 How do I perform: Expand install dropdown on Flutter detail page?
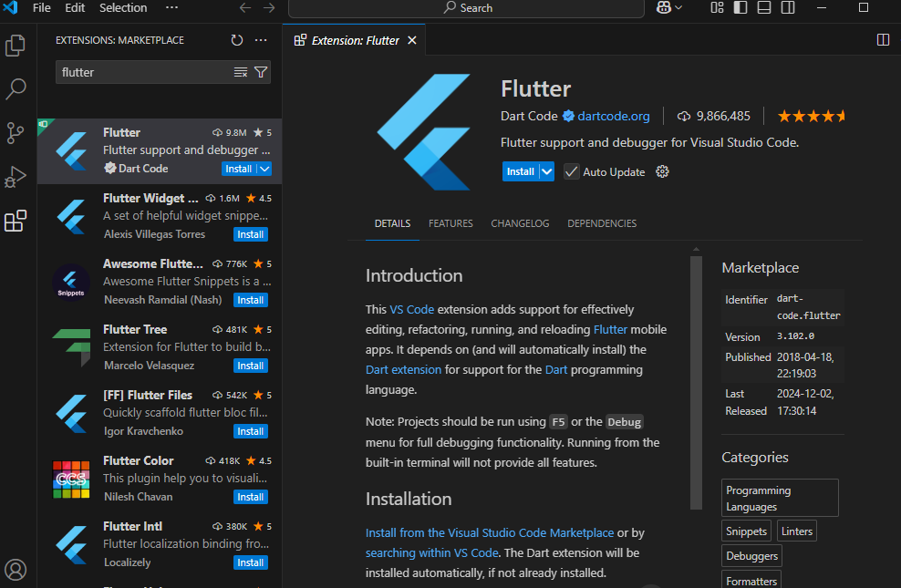point(547,171)
